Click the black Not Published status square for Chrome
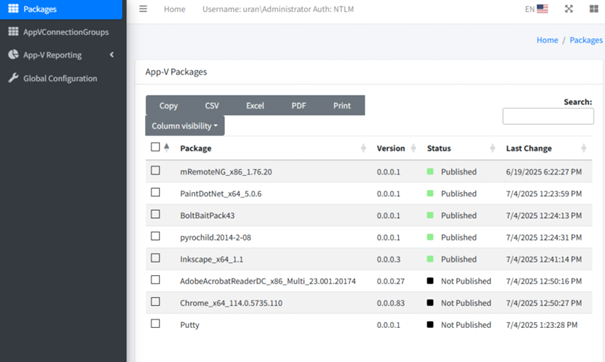 point(430,303)
